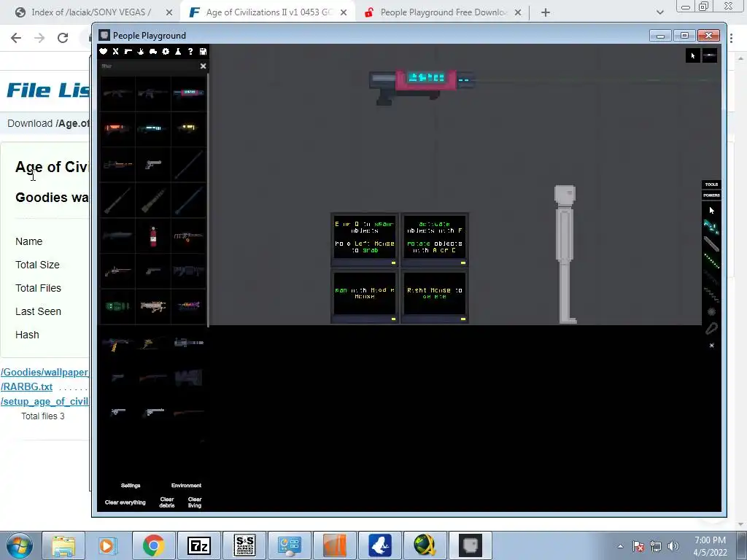
Task: Show hidden system tray icons
Action: coord(620,546)
